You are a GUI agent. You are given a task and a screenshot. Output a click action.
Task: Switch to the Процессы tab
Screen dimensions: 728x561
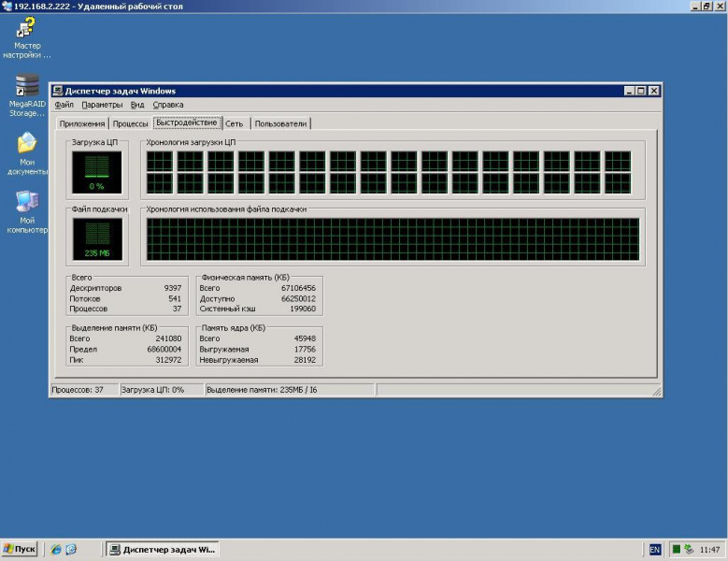pyautogui.click(x=131, y=123)
